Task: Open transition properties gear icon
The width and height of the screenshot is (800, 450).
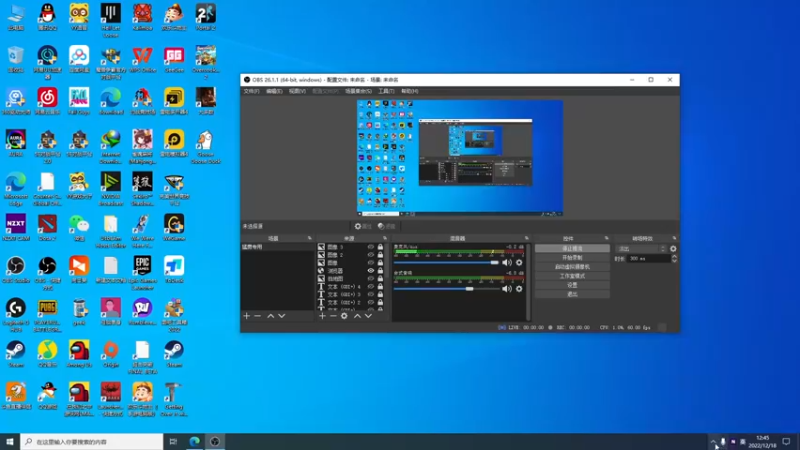Action: click(x=673, y=249)
